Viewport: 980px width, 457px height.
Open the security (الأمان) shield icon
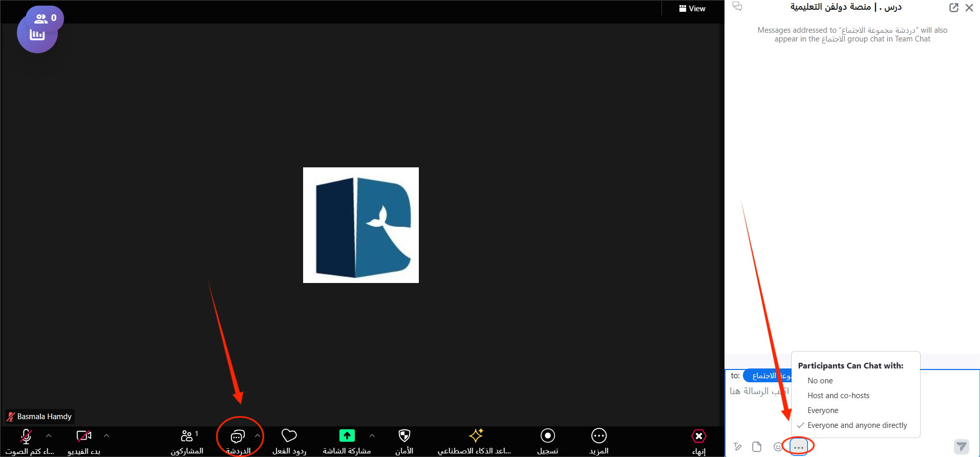tap(404, 436)
